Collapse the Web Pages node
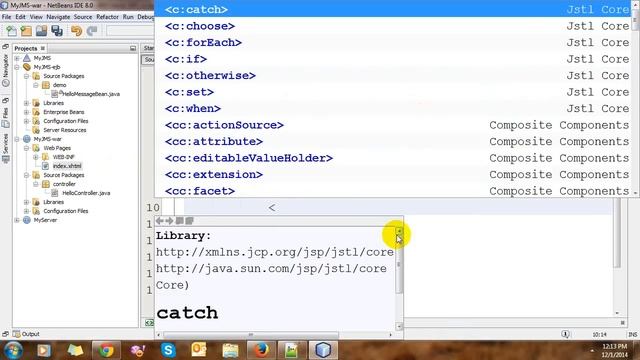 click(x=27, y=148)
